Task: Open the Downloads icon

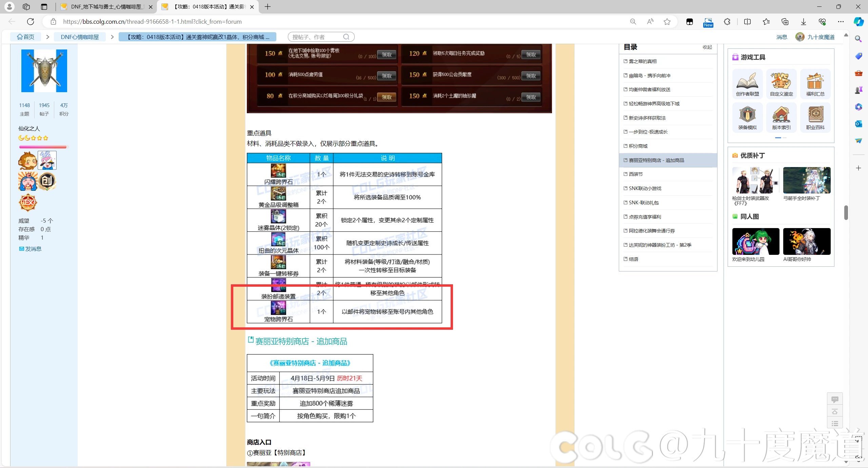Action: pyautogui.click(x=804, y=22)
